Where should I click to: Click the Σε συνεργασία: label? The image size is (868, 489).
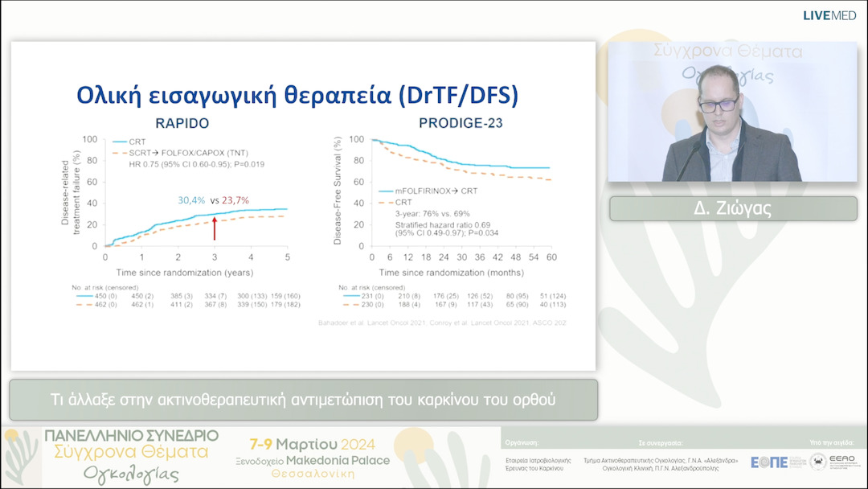coord(661,443)
